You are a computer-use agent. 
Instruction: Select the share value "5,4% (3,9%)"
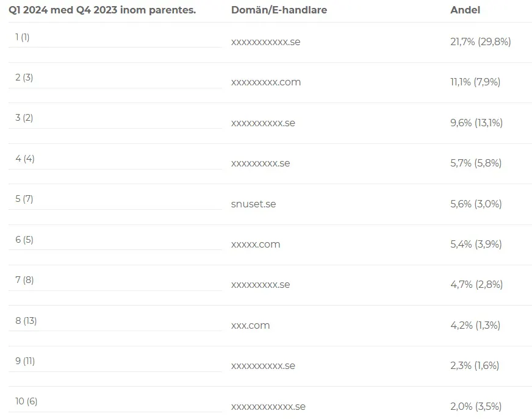click(476, 244)
